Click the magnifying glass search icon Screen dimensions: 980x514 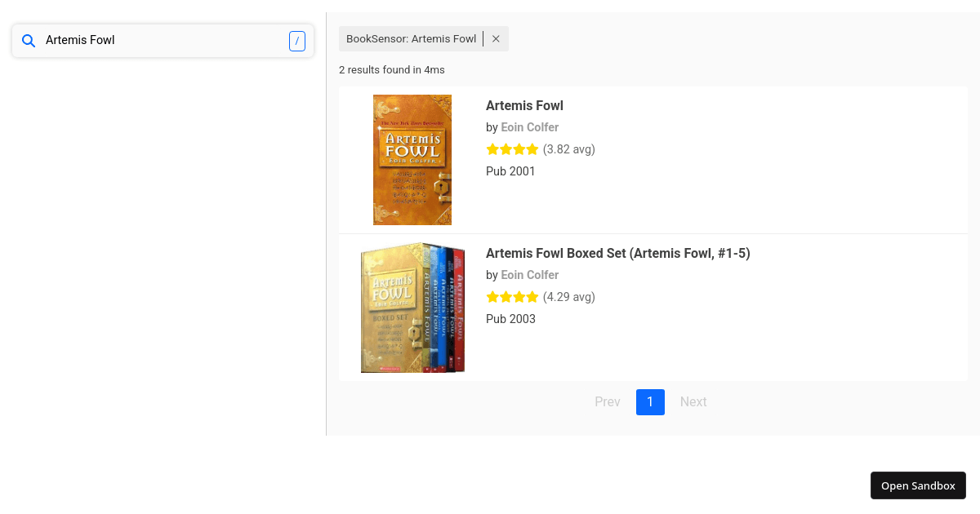(29, 41)
